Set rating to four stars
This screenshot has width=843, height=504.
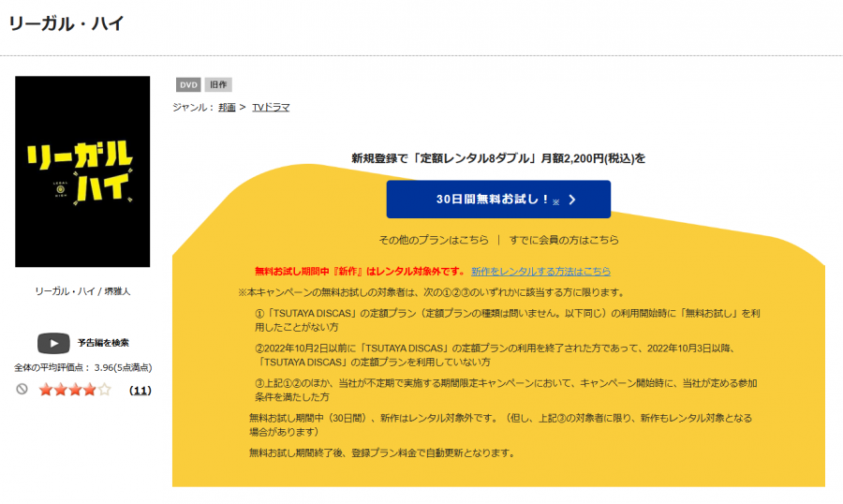coord(89,390)
